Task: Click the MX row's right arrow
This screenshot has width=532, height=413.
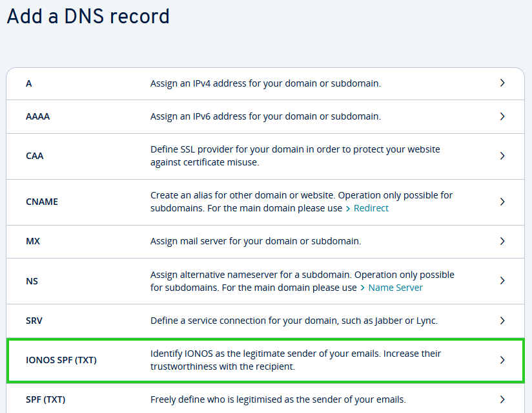Action: click(502, 241)
